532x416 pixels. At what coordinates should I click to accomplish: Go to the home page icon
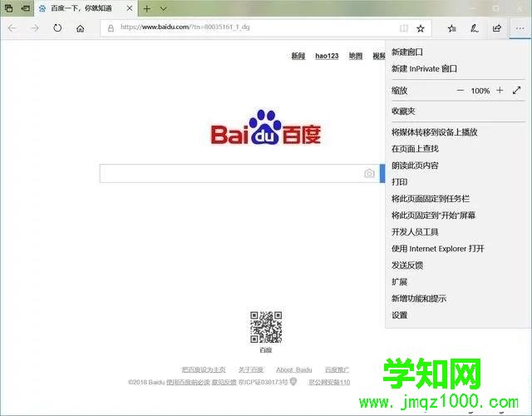[x=80, y=28]
